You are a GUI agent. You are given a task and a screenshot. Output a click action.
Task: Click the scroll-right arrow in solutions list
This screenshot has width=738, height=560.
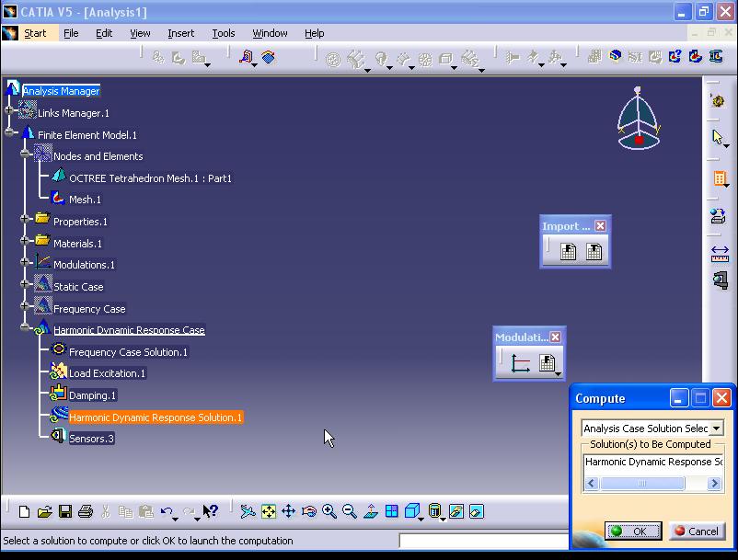pos(714,484)
